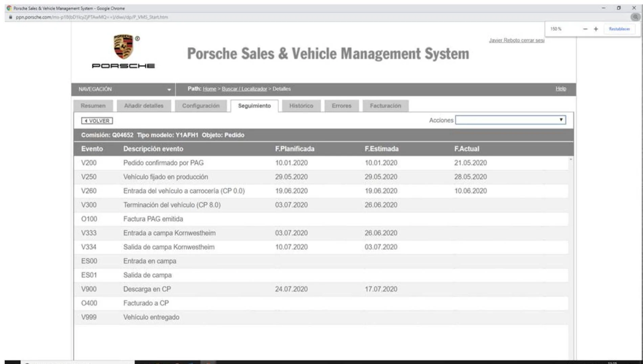Click Restablecer to reset zoom
Screen dimensions: 643x364
[x=619, y=29]
